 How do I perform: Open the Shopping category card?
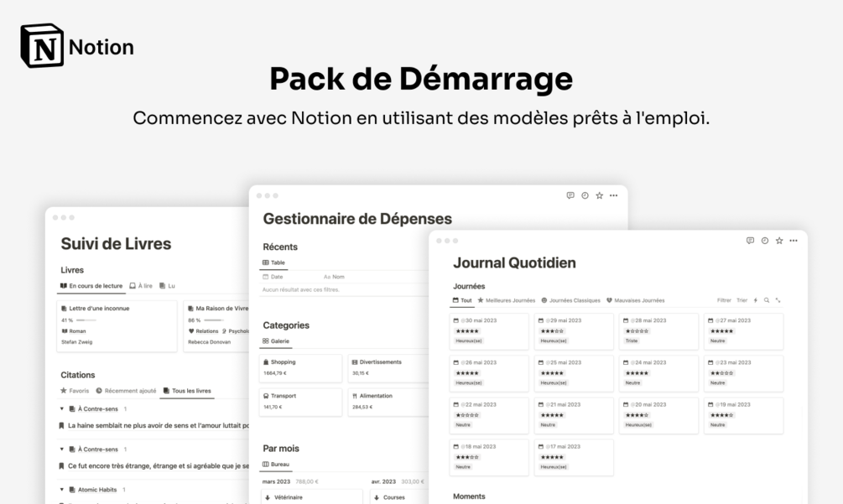300,368
